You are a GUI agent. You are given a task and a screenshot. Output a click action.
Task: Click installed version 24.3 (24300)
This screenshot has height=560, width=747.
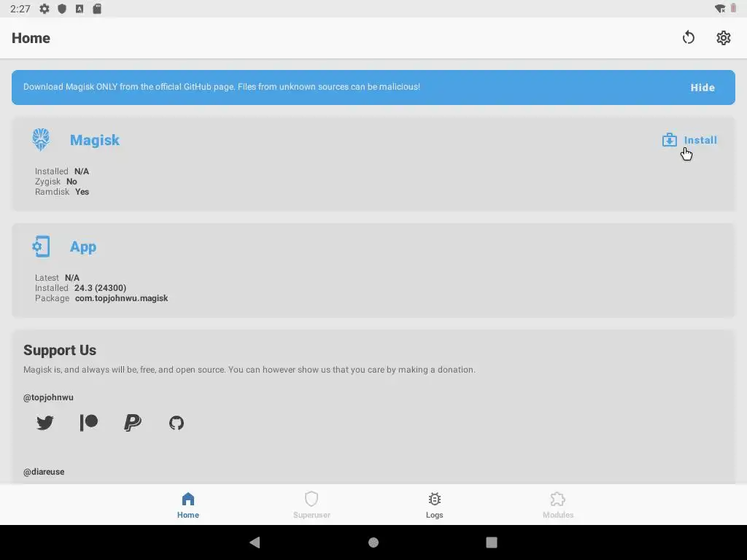(100, 287)
